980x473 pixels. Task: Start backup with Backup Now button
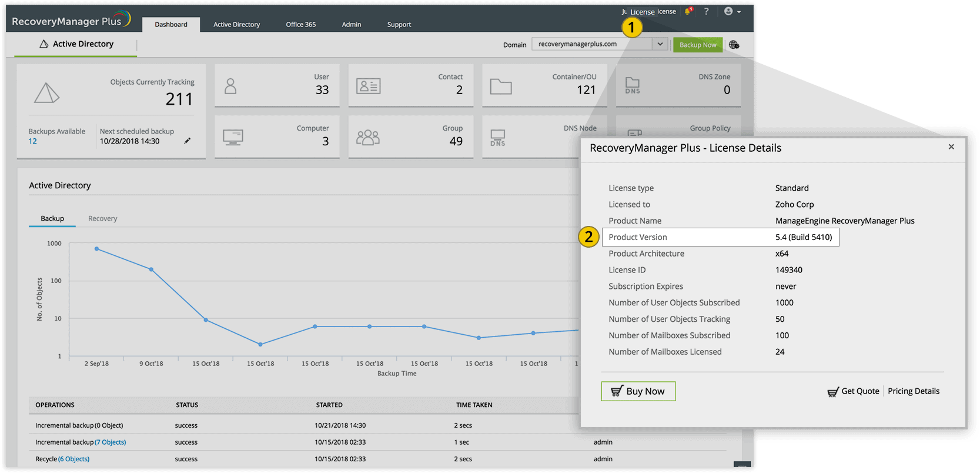tap(698, 45)
